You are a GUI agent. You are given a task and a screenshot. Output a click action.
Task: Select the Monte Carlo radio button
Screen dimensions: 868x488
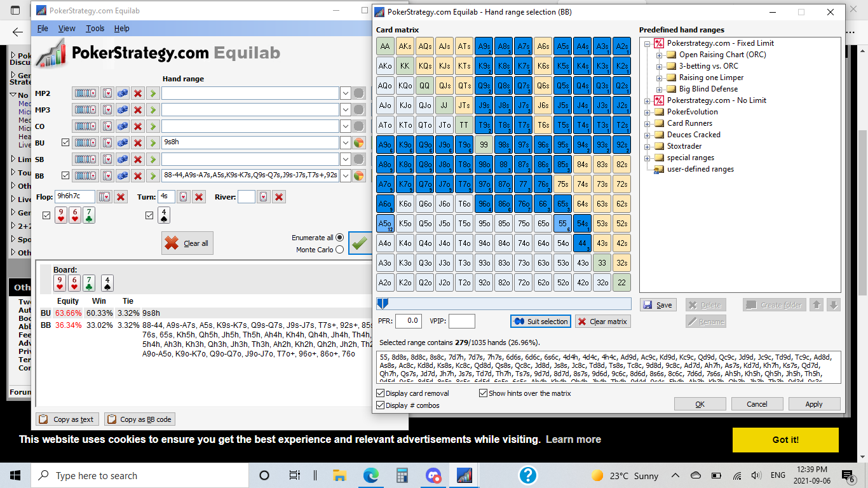(339, 250)
